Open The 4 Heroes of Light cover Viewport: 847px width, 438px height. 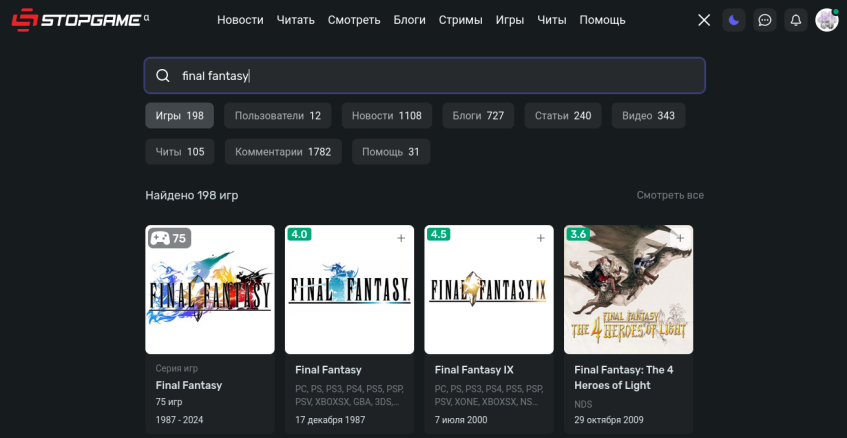point(628,289)
